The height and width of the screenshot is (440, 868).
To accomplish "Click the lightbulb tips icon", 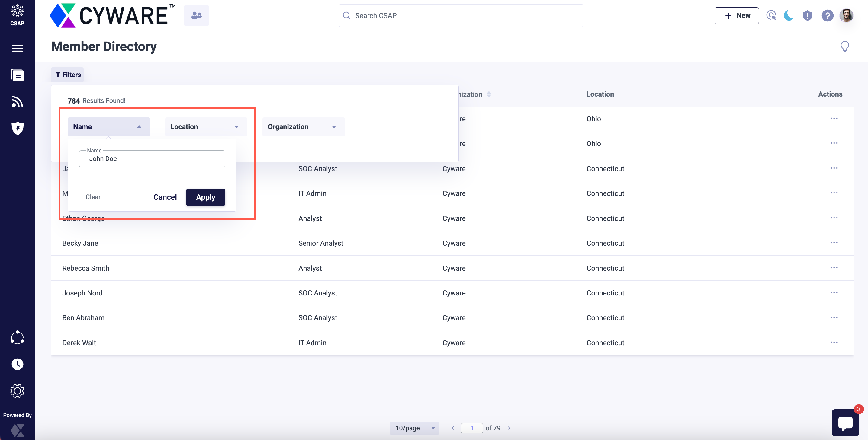I will click(844, 46).
